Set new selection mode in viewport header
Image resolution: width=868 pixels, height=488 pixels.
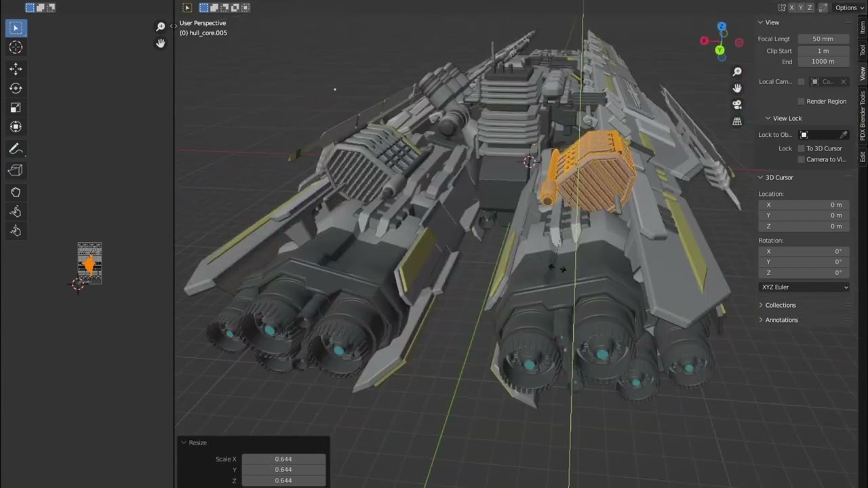point(203,7)
